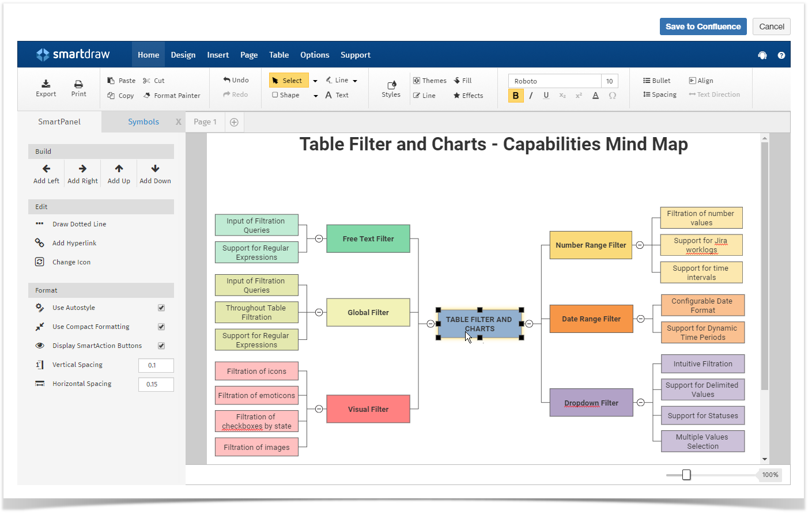
Task: Toggle italic formatting
Action: (x=531, y=96)
